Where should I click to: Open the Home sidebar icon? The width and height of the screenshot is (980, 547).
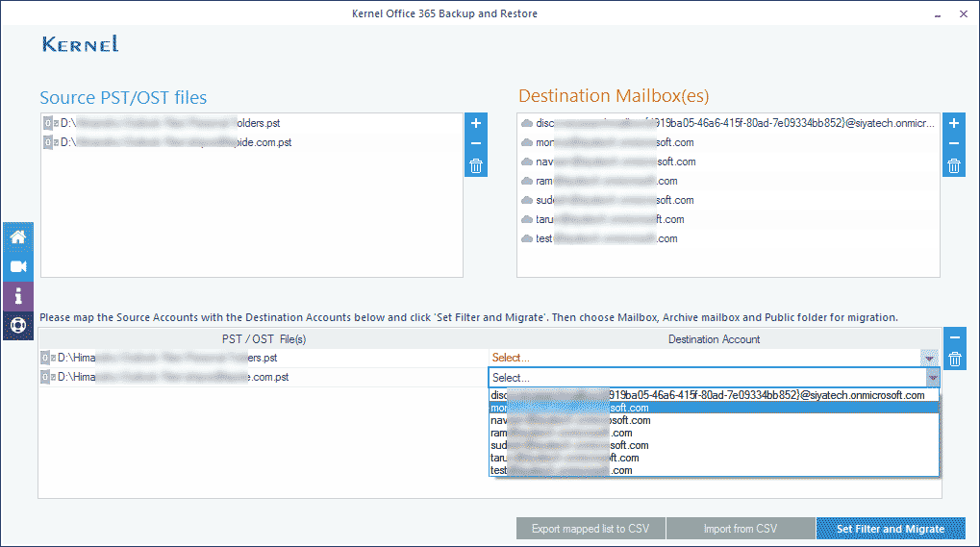point(18,236)
